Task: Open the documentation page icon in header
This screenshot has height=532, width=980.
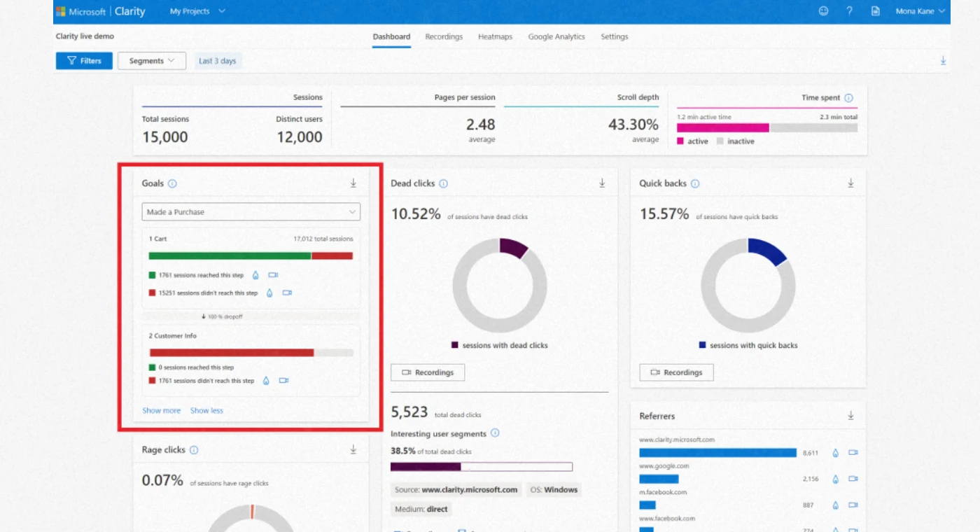Action: pos(875,11)
